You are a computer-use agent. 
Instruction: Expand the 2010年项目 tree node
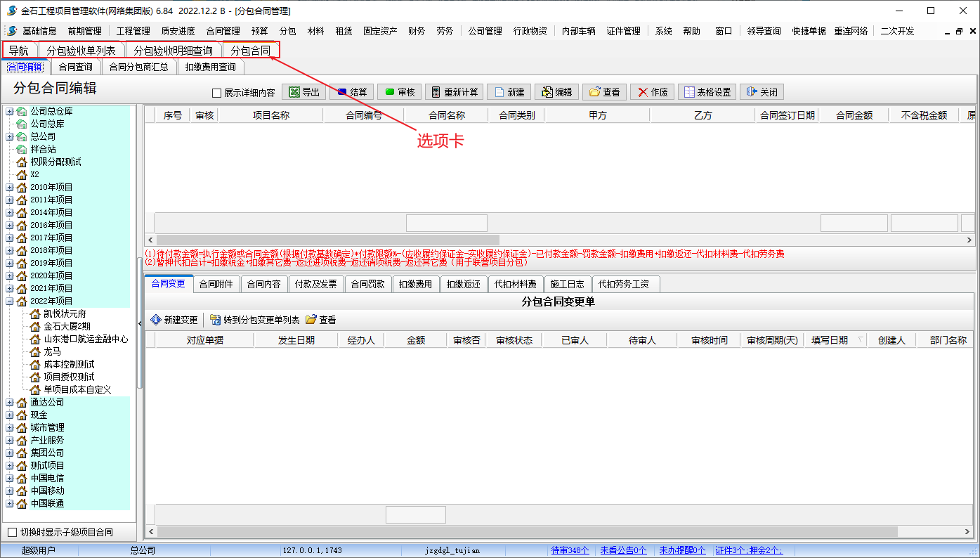pyautogui.click(x=10, y=187)
